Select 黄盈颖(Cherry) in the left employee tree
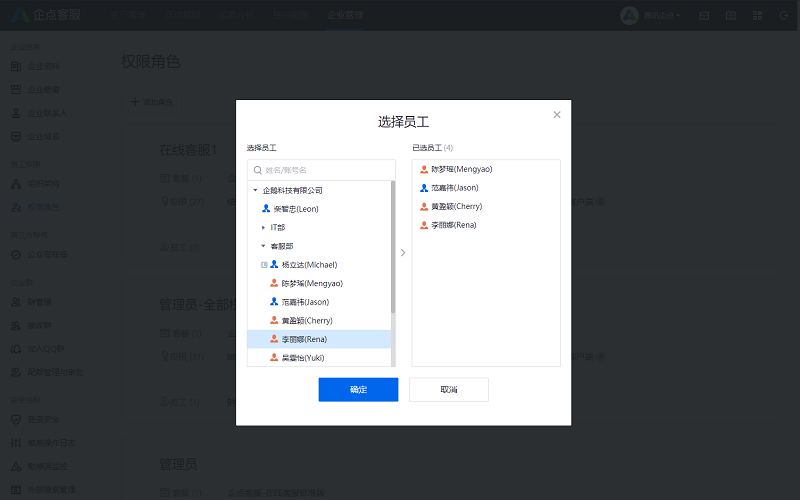The height and width of the screenshot is (500, 800). pos(306,321)
